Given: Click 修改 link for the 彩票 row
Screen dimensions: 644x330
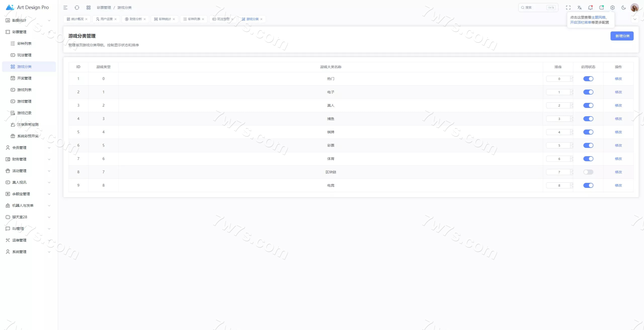Looking at the screenshot, I should click(x=618, y=145).
